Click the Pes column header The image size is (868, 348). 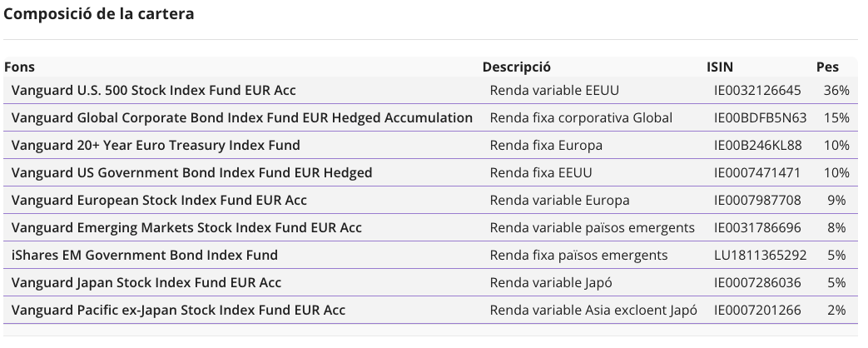(827, 67)
